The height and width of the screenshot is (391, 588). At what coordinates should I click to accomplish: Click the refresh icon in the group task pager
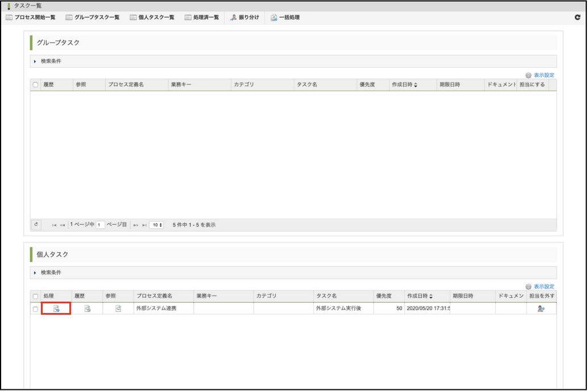(x=36, y=224)
